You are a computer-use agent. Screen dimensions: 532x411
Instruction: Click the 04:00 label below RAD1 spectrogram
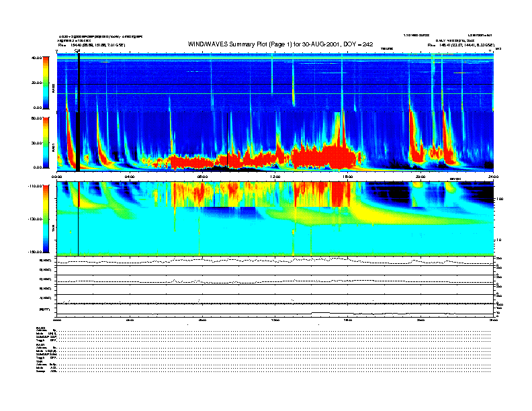coord(130,177)
